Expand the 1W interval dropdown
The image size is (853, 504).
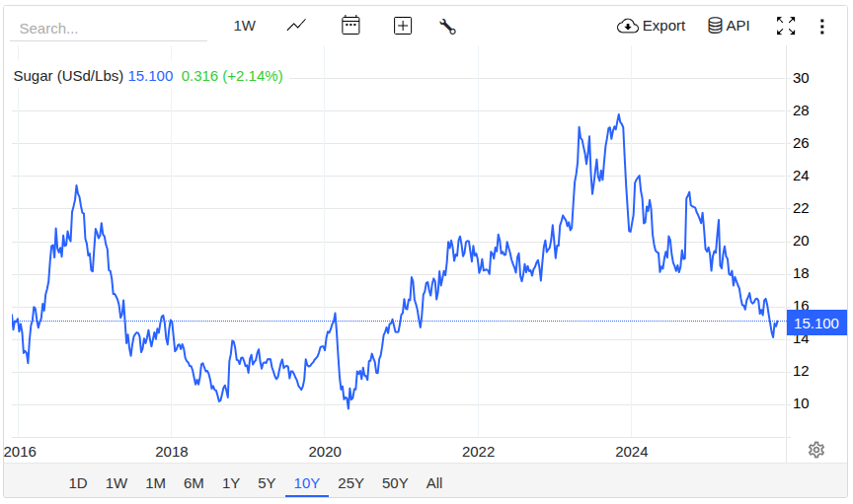[x=245, y=26]
